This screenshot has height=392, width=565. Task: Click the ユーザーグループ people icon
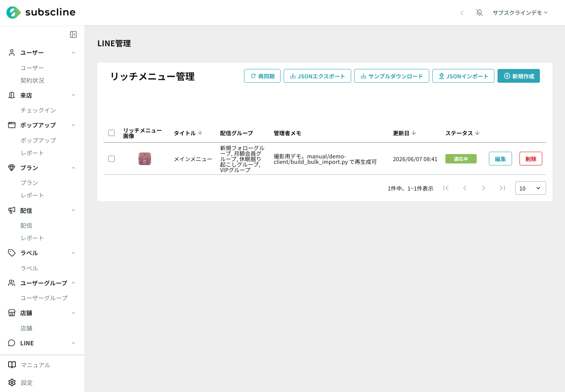(12, 283)
